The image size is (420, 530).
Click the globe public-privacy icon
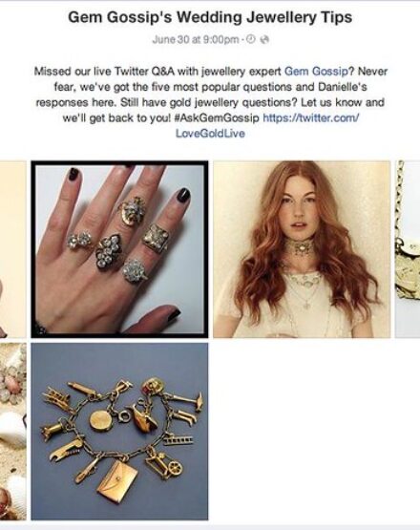265,39
